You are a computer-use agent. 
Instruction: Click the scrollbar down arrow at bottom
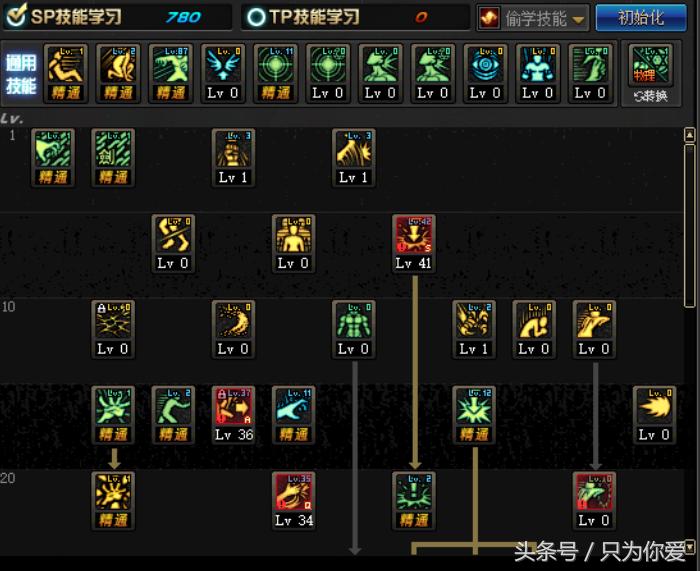[x=690, y=546]
